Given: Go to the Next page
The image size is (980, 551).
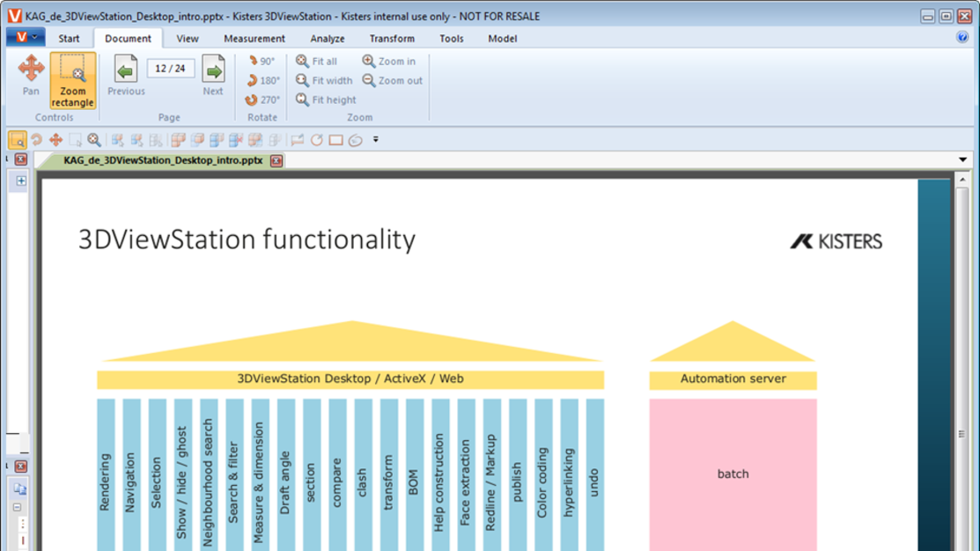Looking at the screenshot, I should (213, 76).
